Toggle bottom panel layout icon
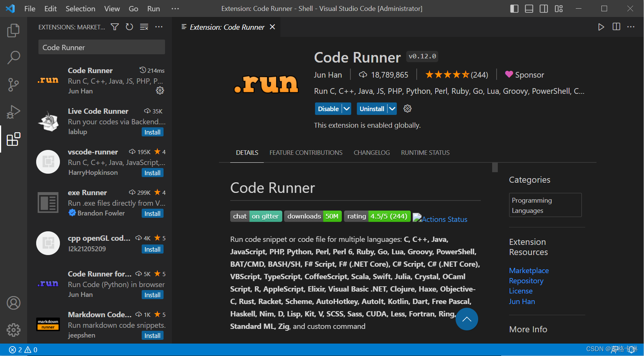The image size is (644, 356). (x=529, y=9)
